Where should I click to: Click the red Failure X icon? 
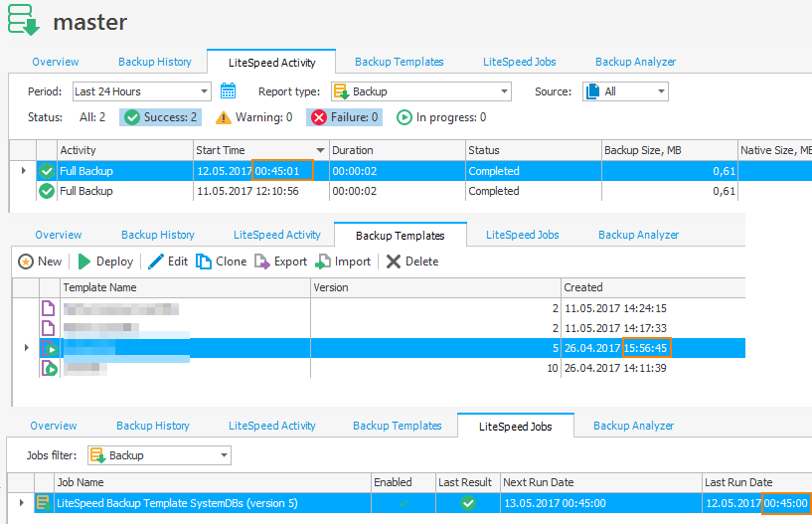click(319, 117)
